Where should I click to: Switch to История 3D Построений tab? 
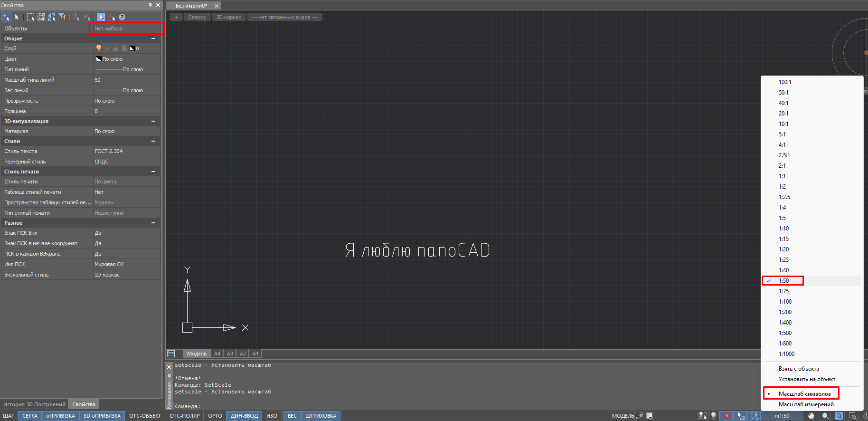click(x=34, y=404)
